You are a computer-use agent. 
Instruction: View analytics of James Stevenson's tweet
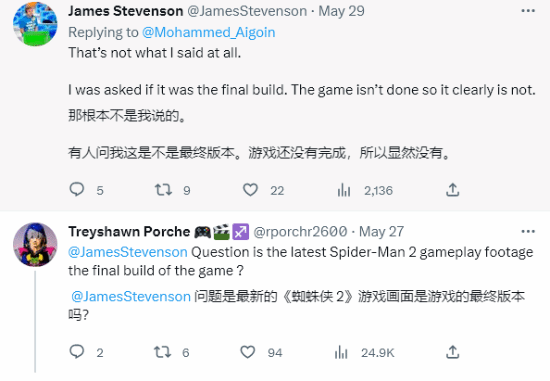344,190
